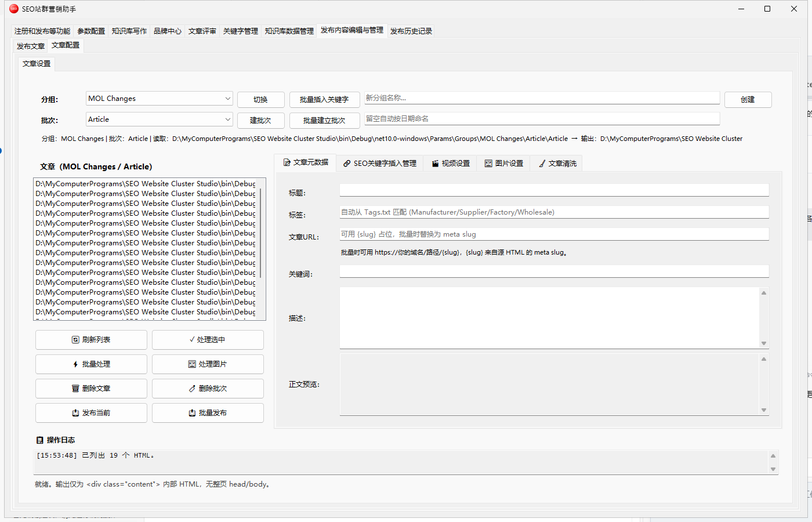The width and height of the screenshot is (812, 522).
Task: Click the 切换 button
Action: [x=261, y=100]
